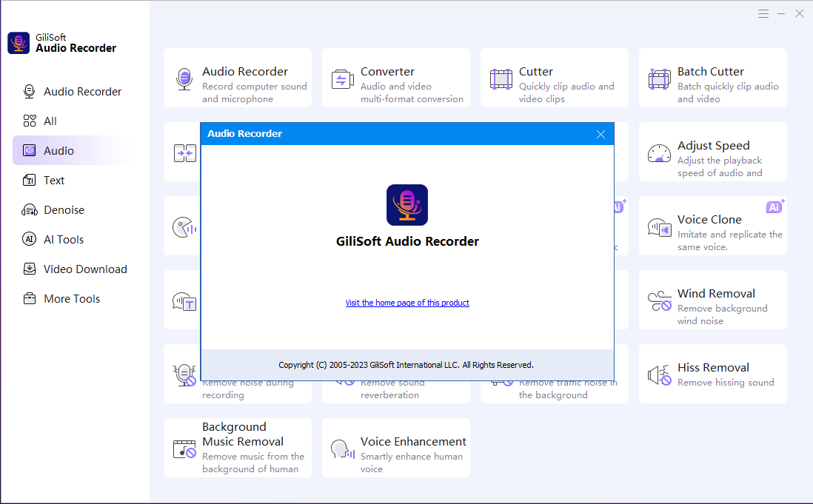Image resolution: width=813 pixels, height=504 pixels.
Task: Open the Voice Clone tool title
Action: (709, 220)
